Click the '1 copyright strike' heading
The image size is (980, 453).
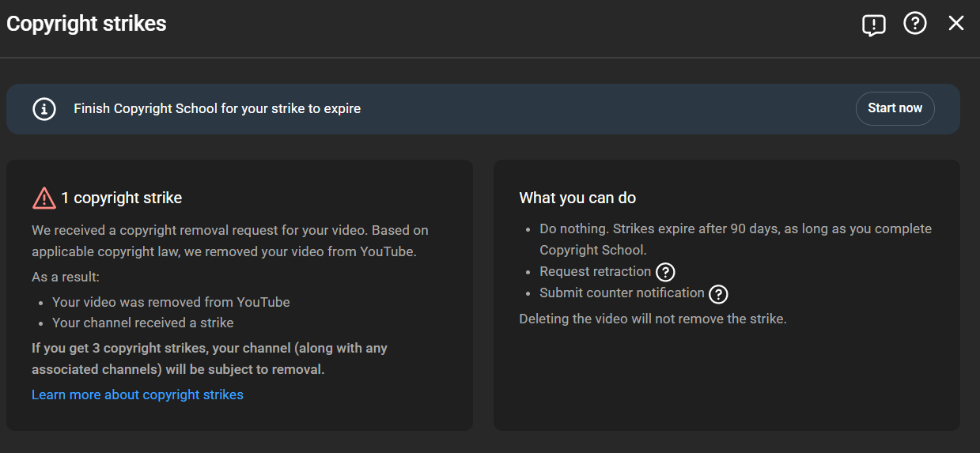(x=122, y=198)
